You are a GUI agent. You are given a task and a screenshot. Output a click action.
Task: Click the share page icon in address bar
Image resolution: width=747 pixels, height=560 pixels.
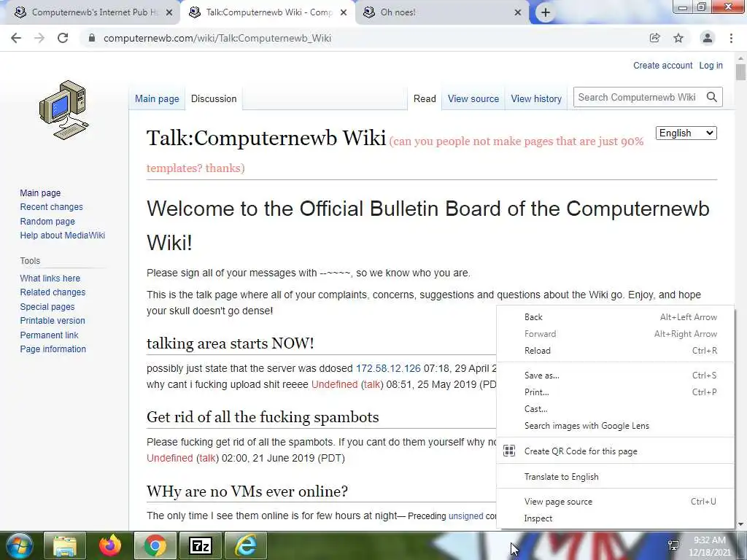coord(654,38)
